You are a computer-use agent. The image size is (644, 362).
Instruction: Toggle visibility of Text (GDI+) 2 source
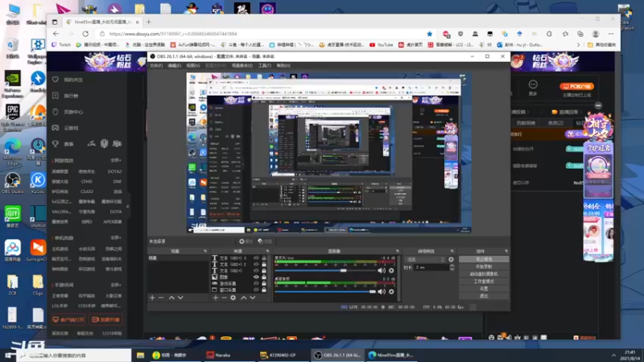point(256,265)
